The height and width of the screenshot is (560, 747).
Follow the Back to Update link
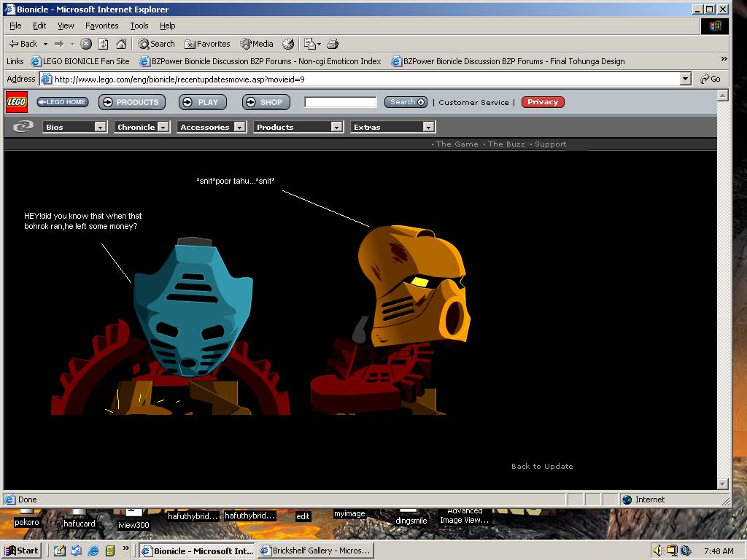click(x=542, y=466)
